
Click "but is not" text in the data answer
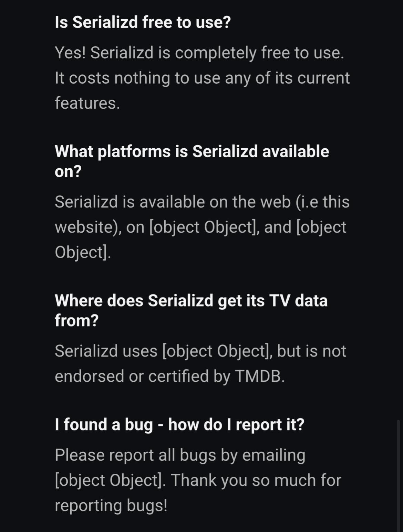coord(311,351)
